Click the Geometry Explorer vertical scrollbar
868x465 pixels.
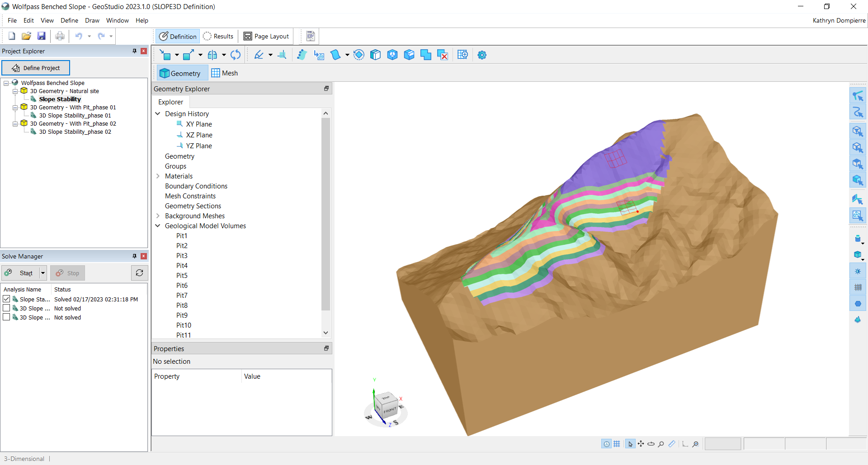(325, 212)
